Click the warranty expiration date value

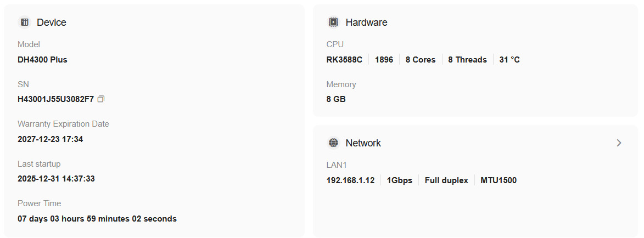[50, 139]
